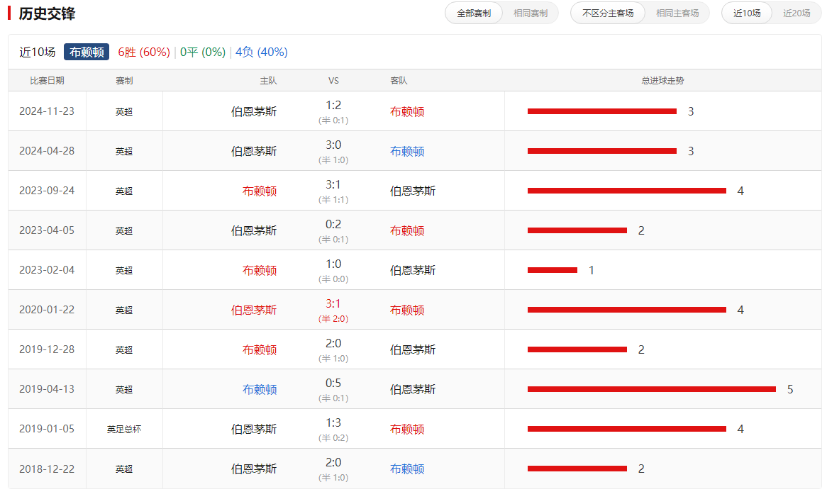Open home team 布赖顿 in 2023-02-04 match
This screenshot has width=827, height=504.
260,270
